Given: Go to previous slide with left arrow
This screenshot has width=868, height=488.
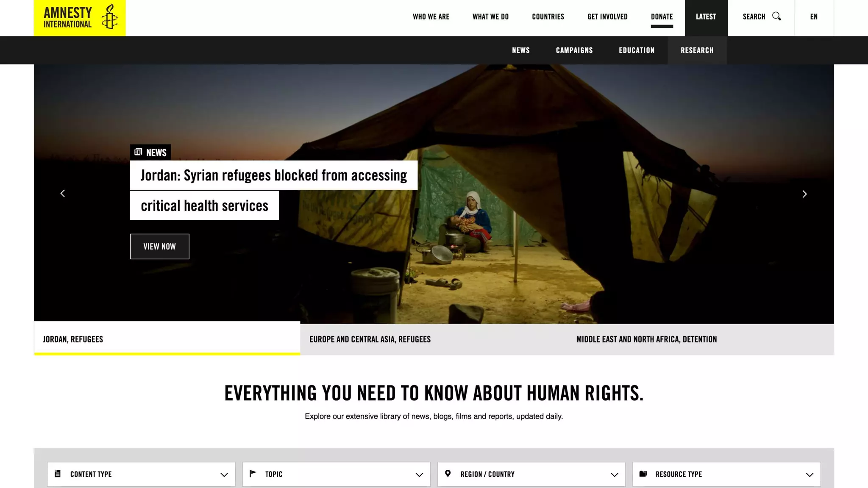Looking at the screenshot, I should (x=63, y=194).
